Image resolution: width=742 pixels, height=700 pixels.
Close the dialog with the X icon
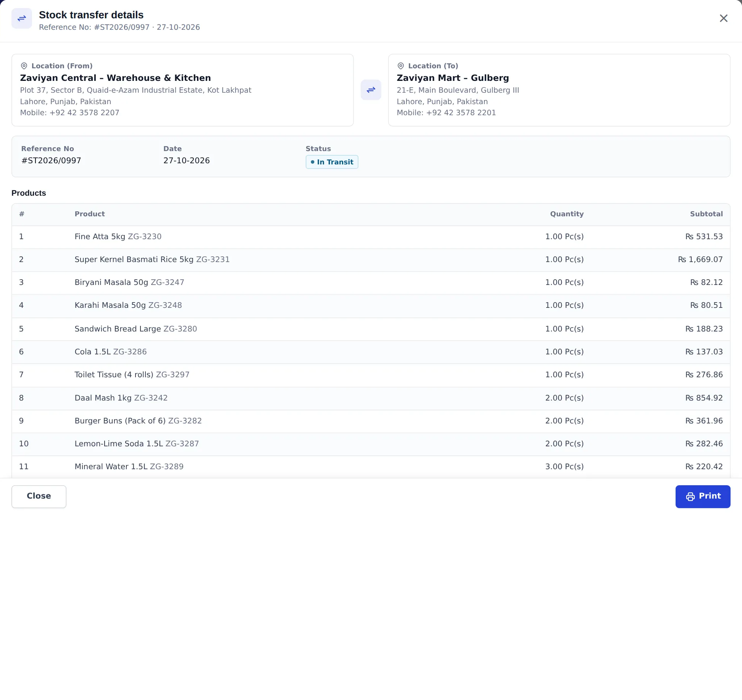723,18
